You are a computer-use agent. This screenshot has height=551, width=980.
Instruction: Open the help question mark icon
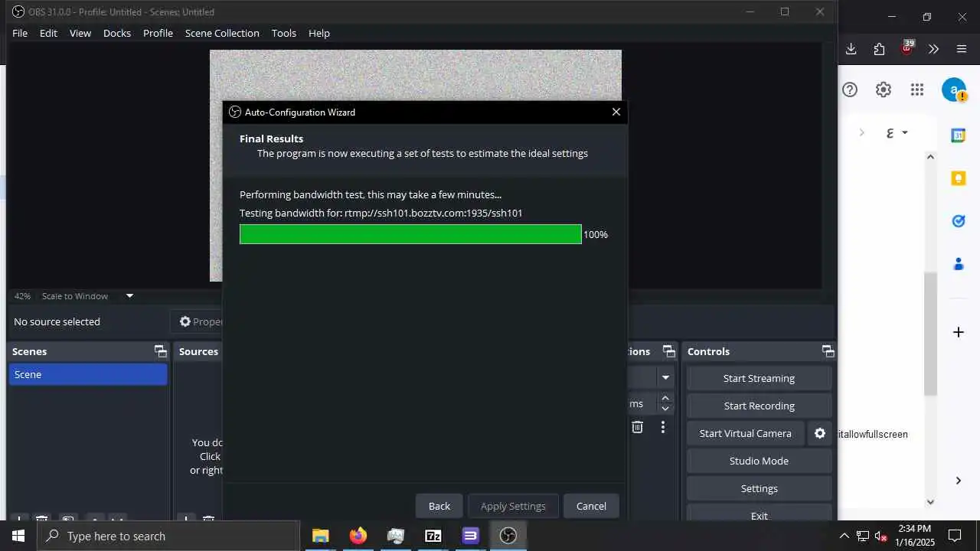pos(850,90)
